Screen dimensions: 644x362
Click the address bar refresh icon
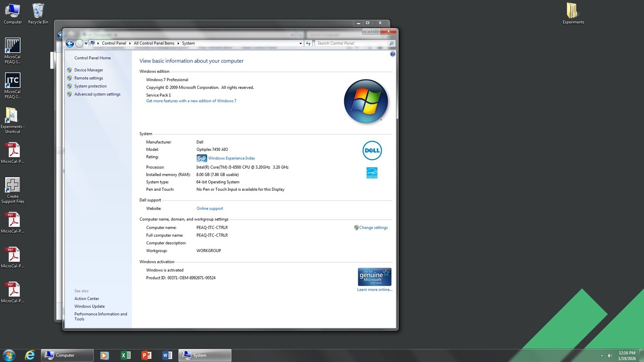pyautogui.click(x=308, y=44)
